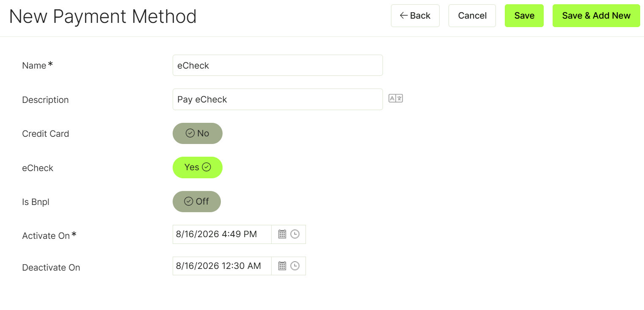Viewport: 644px width, 310px height.
Task: Focus the Name field containing eCheck
Action: (278, 65)
